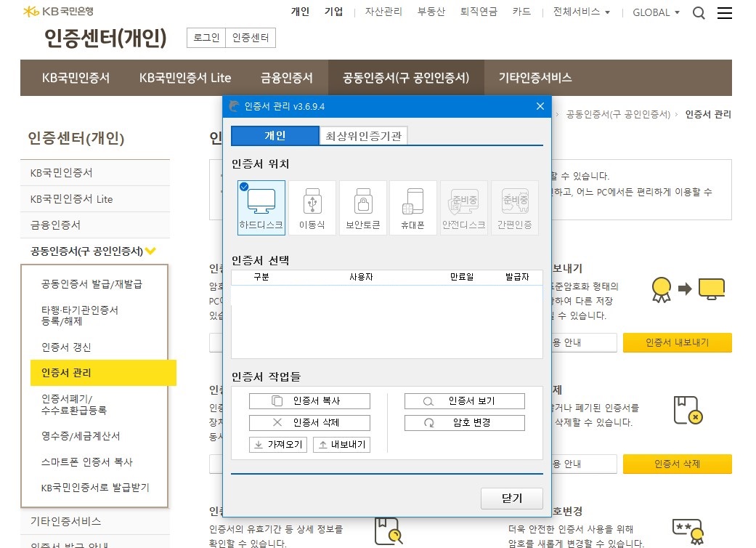
Task: Click the password change asterisk icon
Action: click(x=688, y=531)
